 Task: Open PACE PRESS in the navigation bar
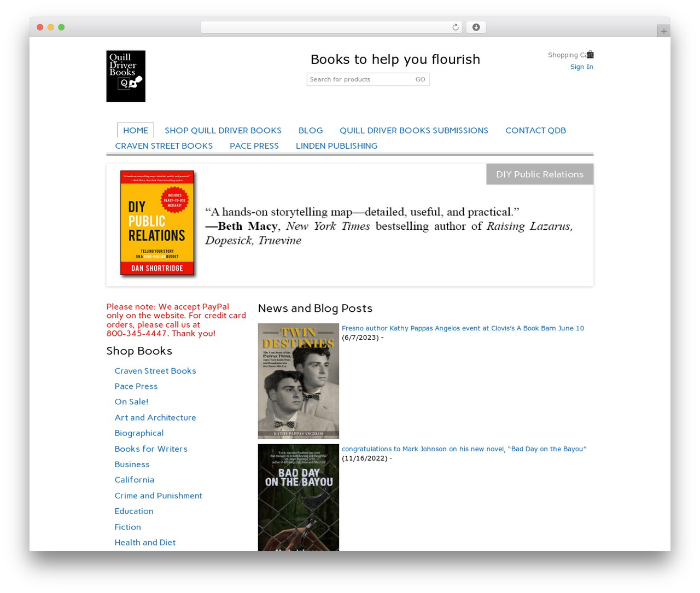tap(254, 146)
